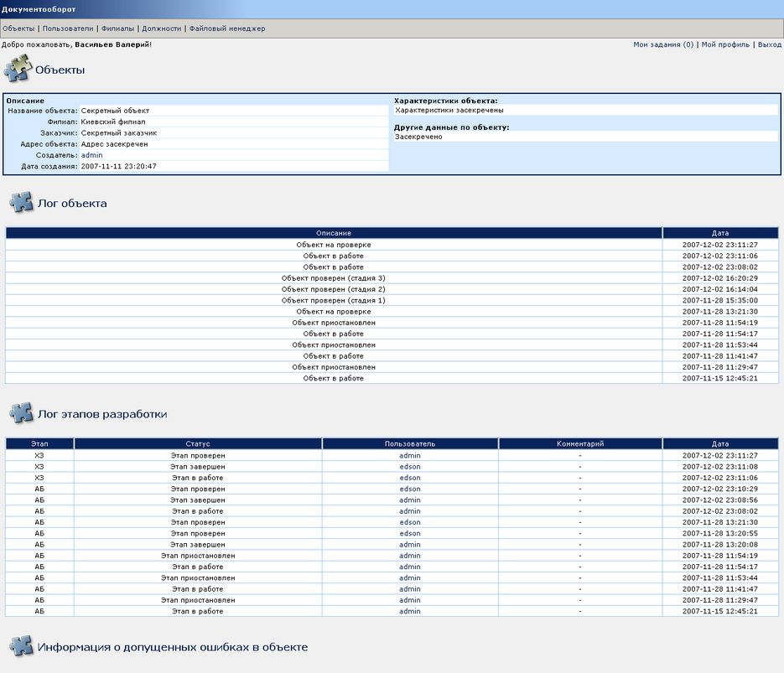The image size is (784, 673).
Task: Click the Этап column header
Action: (x=39, y=443)
